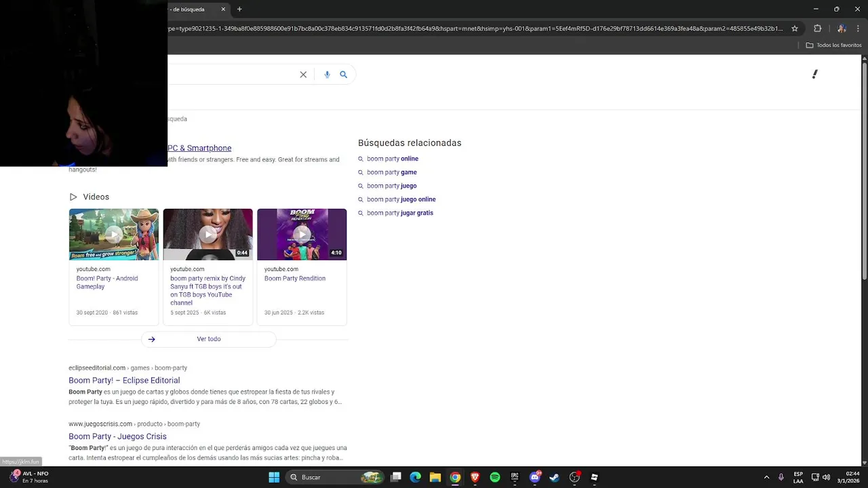
Task: Launch Microsoft Edge from the taskbar
Action: click(416, 477)
